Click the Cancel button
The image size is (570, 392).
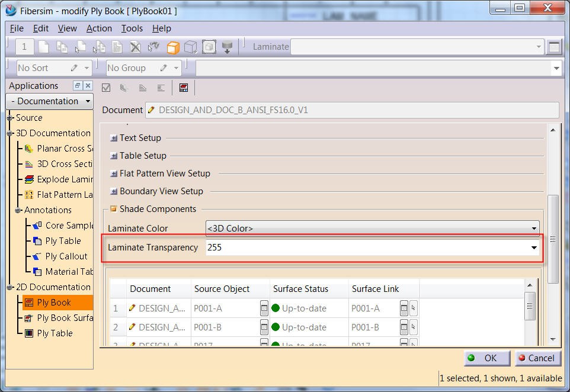(x=537, y=358)
